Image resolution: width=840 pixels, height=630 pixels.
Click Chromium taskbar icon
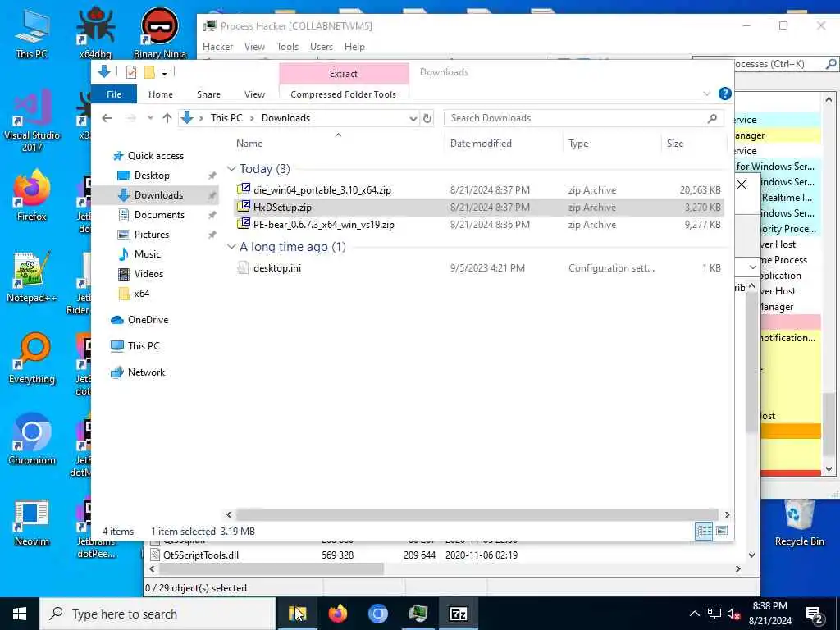(377, 614)
